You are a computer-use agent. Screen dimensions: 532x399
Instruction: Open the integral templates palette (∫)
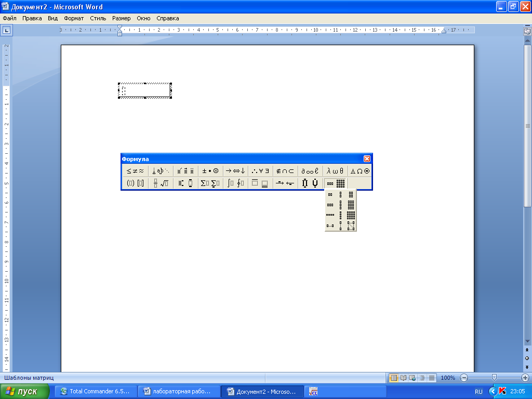click(x=235, y=183)
